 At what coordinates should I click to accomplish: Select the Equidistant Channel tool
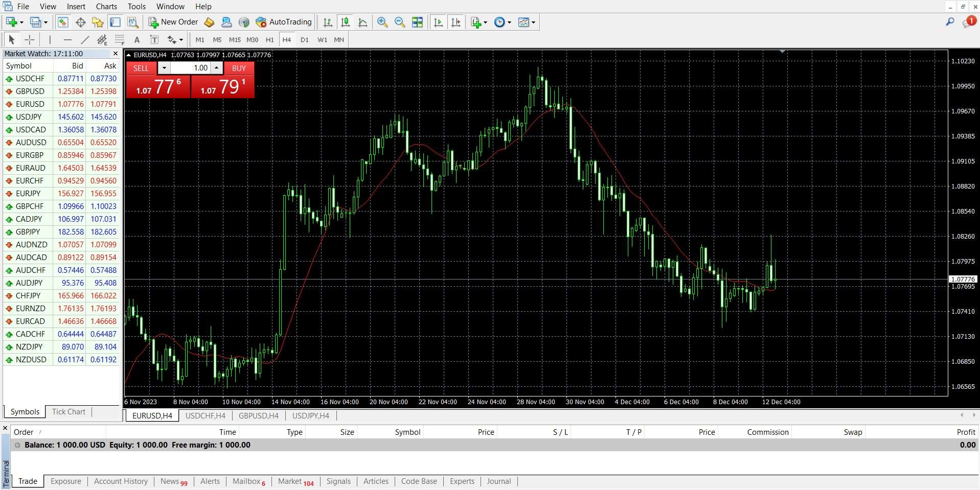[102, 39]
